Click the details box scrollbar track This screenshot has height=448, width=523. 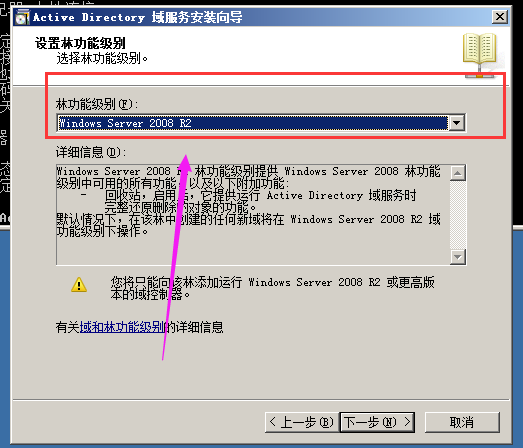click(x=458, y=215)
